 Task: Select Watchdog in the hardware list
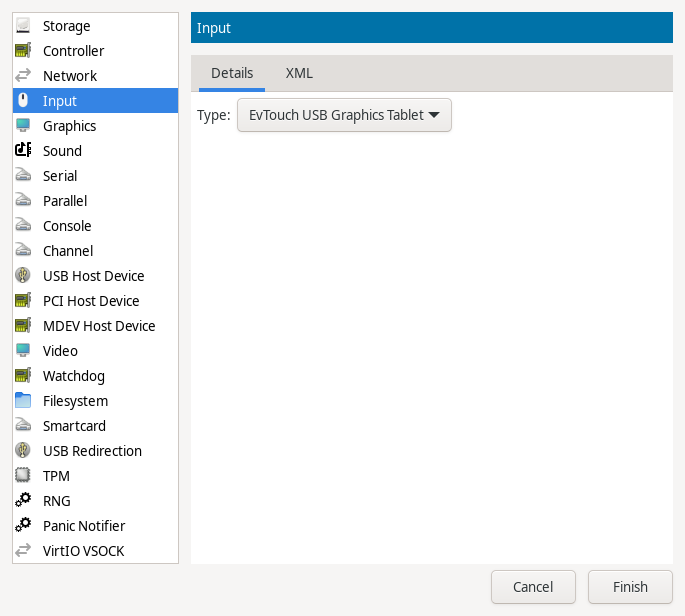click(x=96, y=376)
